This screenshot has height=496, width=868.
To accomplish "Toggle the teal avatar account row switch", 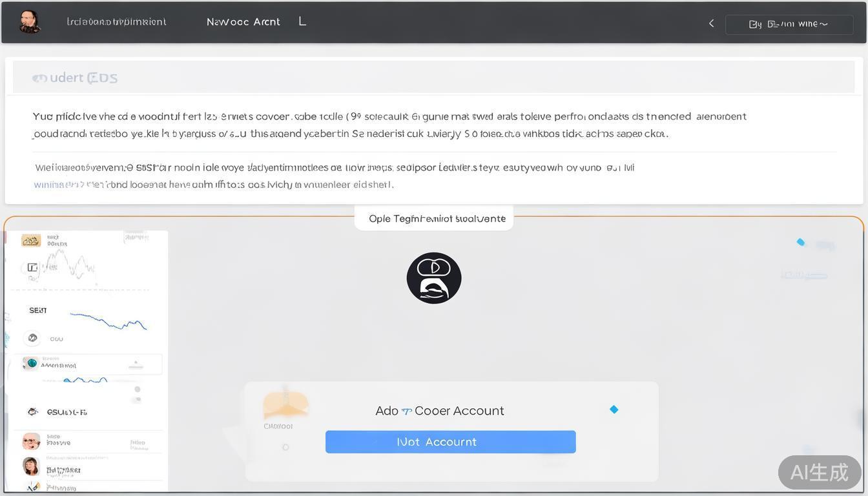I will (32, 364).
